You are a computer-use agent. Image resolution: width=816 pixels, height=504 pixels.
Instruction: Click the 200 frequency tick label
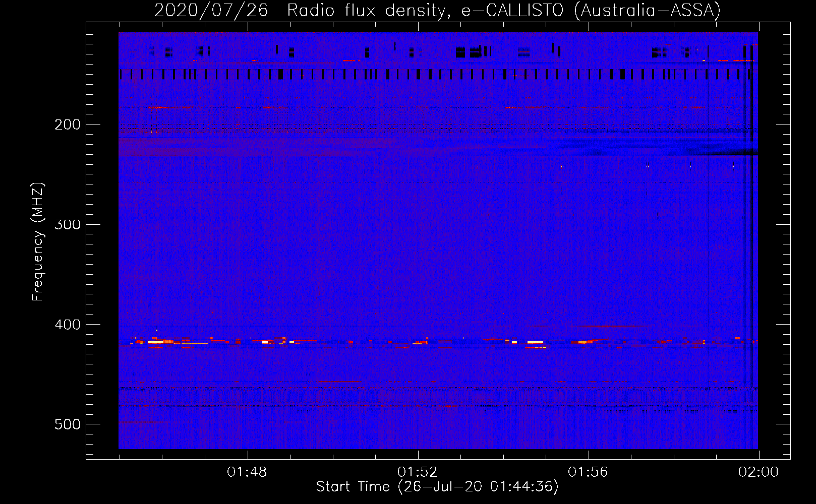point(68,124)
